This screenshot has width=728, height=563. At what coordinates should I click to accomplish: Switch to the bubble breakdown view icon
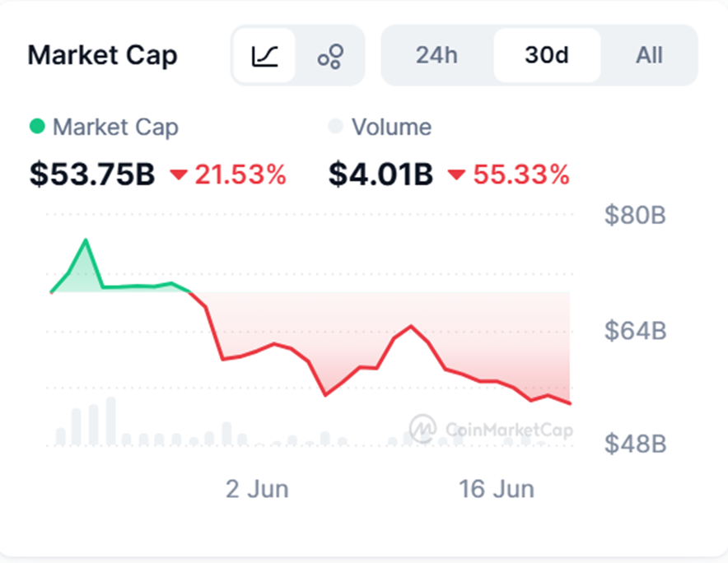(x=330, y=56)
